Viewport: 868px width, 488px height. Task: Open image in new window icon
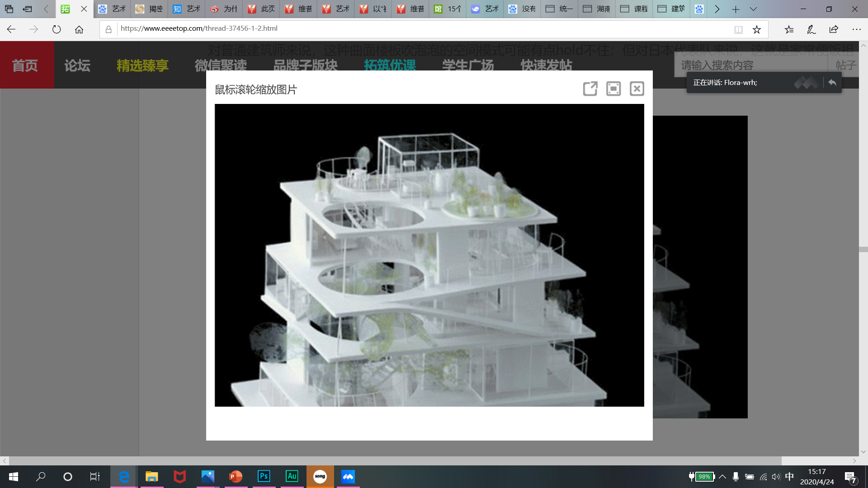point(590,89)
